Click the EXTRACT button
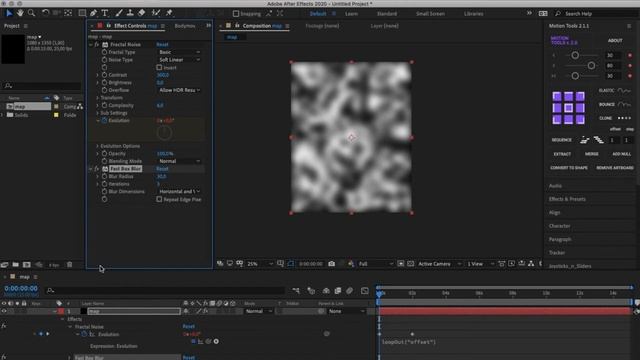Screen dimensions: 640x360 tap(562, 154)
